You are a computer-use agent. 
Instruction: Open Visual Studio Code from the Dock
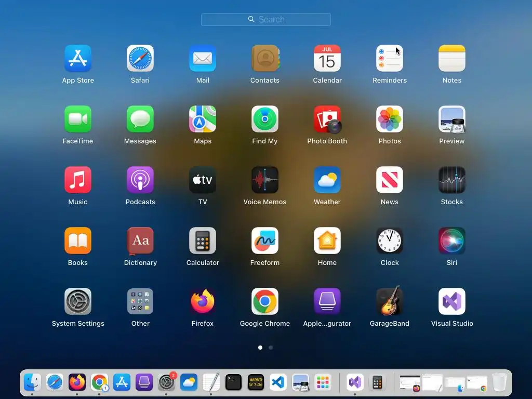tap(278, 382)
